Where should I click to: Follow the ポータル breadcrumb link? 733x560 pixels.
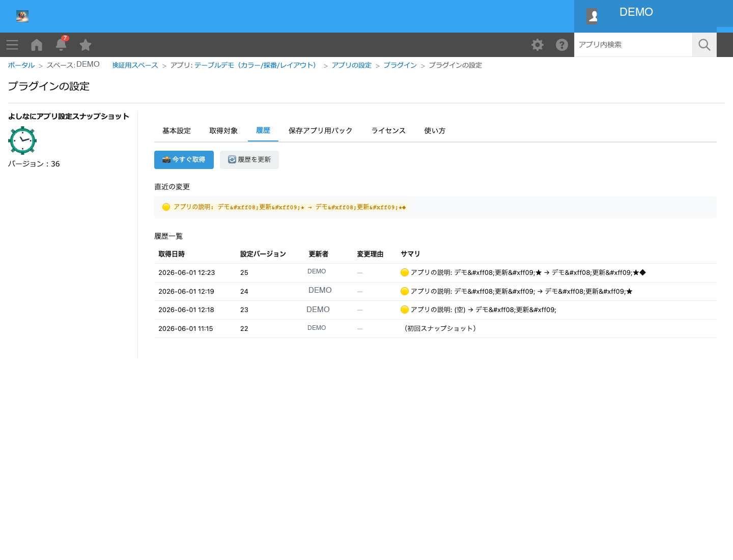point(21,65)
